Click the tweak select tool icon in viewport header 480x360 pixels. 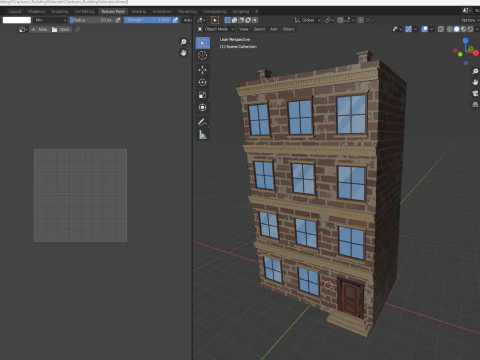215,20
